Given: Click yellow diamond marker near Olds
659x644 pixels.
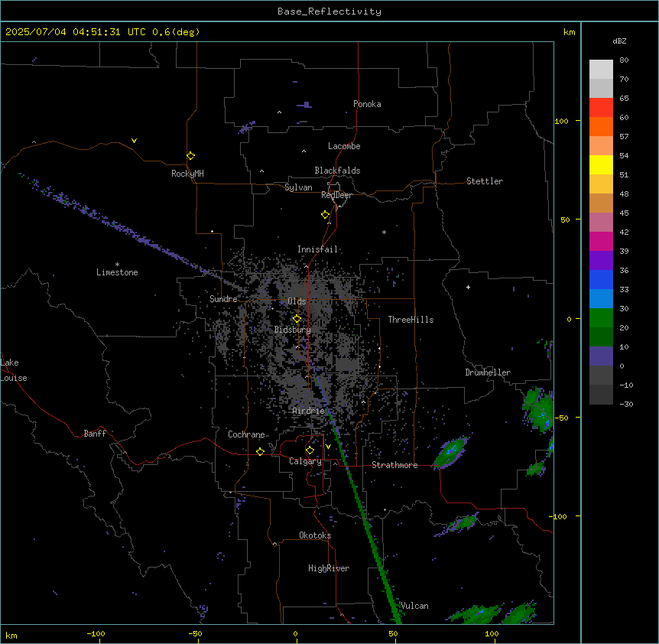Looking at the screenshot, I should point(297,319).
